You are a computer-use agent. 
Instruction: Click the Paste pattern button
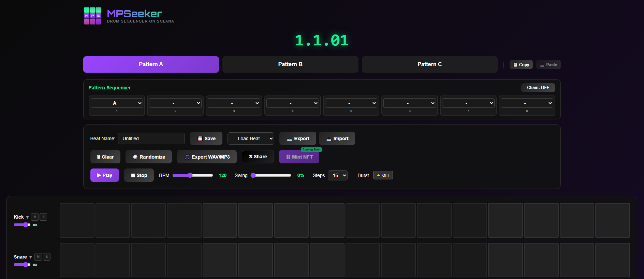coord(548,64)
